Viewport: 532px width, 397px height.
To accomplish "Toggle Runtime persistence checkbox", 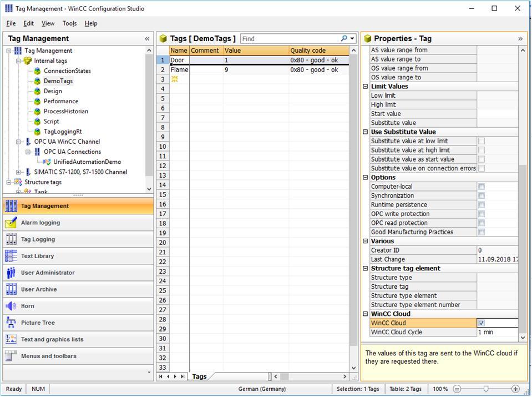I will coord(481,205).
